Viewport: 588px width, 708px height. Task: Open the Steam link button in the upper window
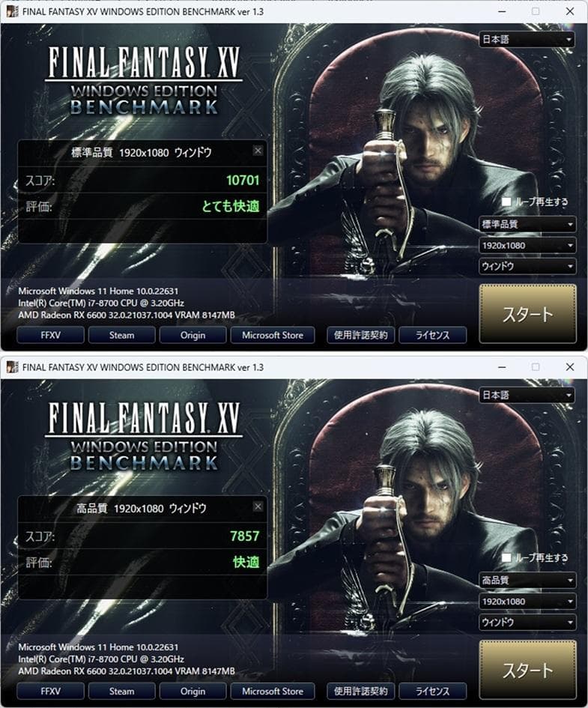pyautogui.click(x=122, y=335)
